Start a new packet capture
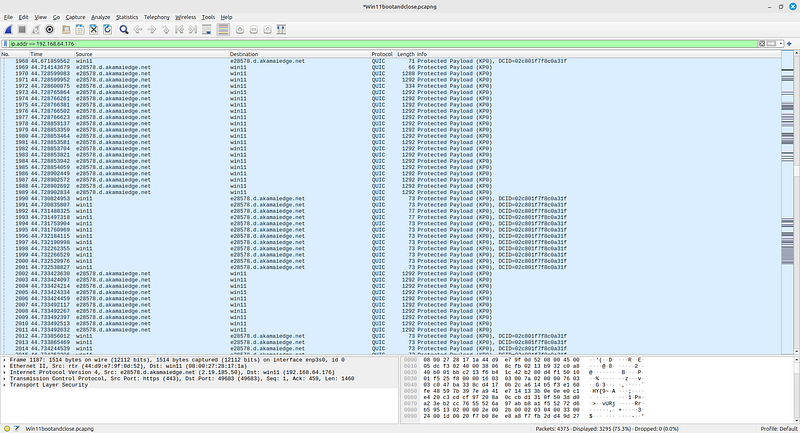This screenshot has height=433, width=800. click(8, 30)
